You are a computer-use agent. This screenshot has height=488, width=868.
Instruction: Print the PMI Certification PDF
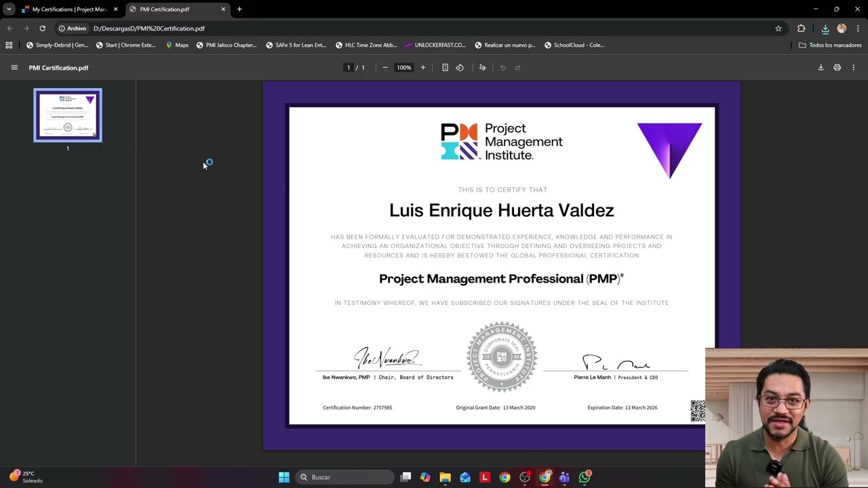point(837,68)
